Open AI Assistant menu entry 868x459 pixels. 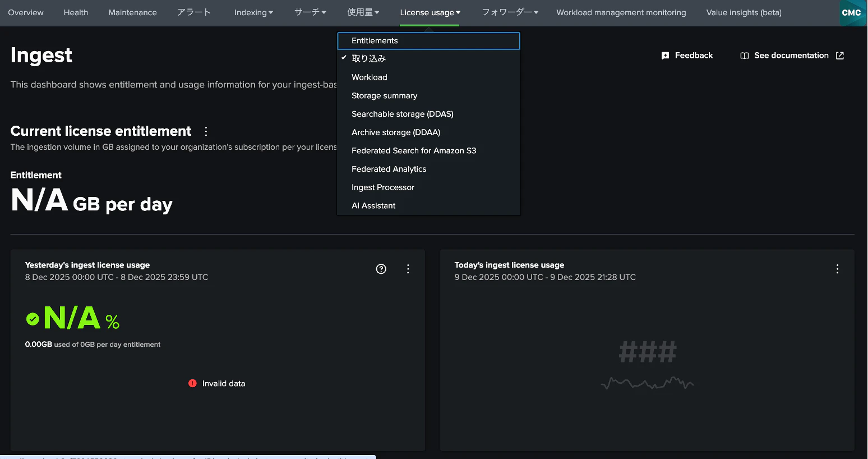click(429, 206)
